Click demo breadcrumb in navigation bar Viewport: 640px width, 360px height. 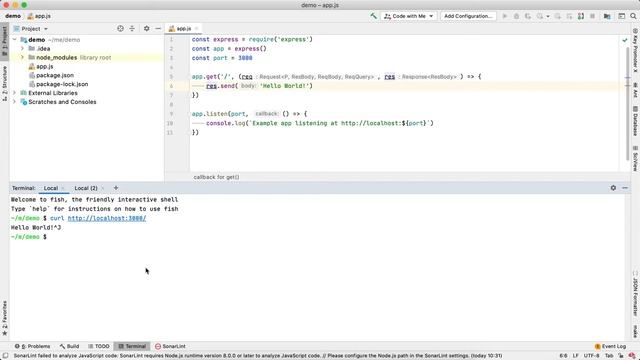click(13, 16)
